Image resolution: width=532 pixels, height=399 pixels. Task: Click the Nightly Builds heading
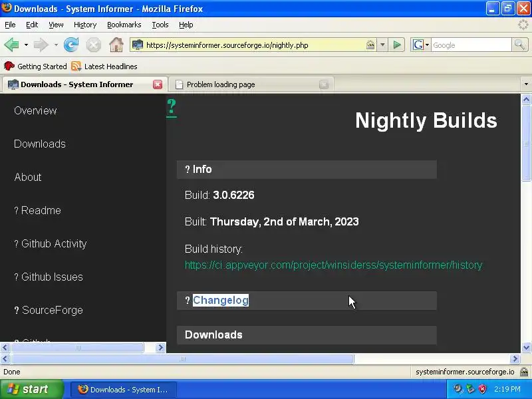pos(426,120)
